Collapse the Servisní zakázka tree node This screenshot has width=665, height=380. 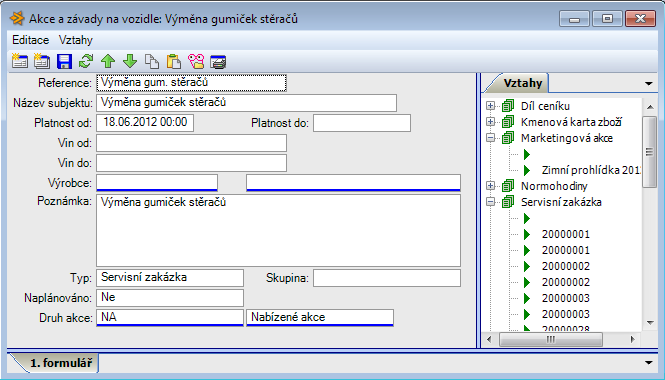tap(491, 202)
